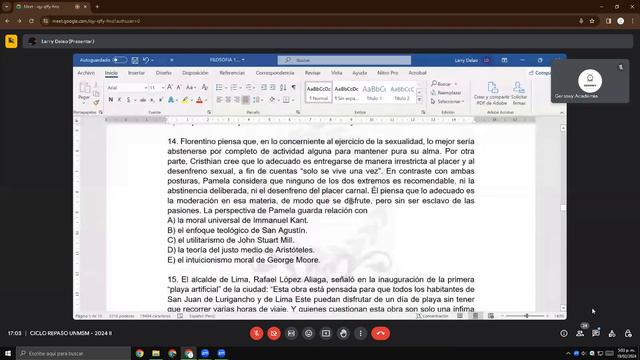Open the Disposición ribbon tab
Screen dimensions: 640x360
(195, 73)
